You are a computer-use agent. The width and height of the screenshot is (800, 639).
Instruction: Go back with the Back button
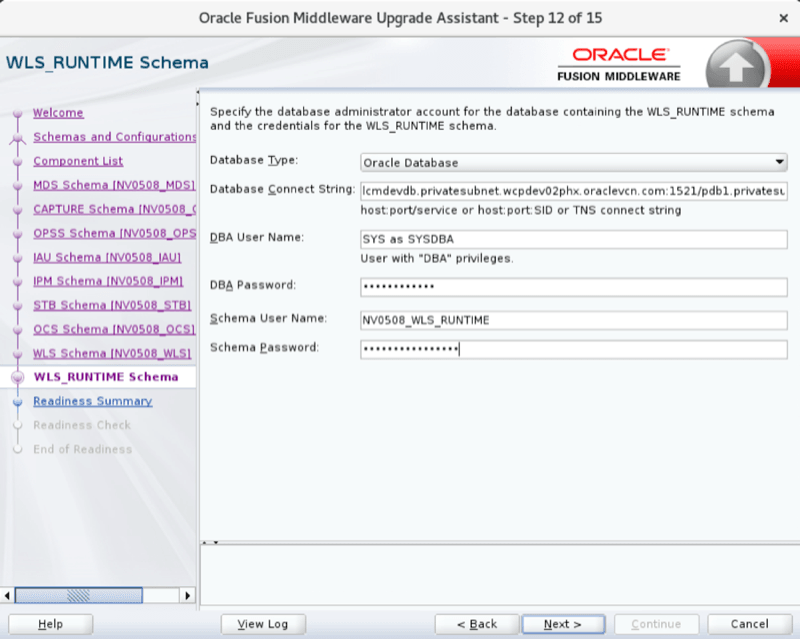pos(477,624)
